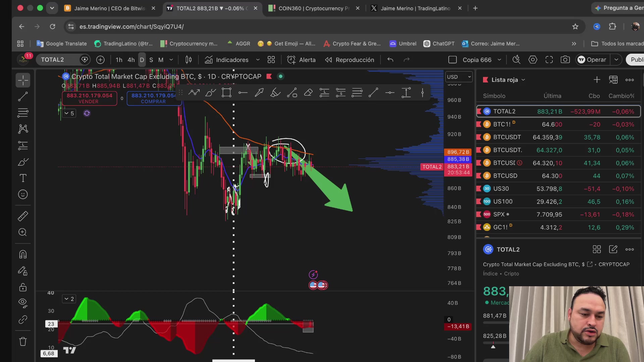Switch to Jaime Merino CEO de Bitwise tab
The image size is (644, 362).
point(110,8)
